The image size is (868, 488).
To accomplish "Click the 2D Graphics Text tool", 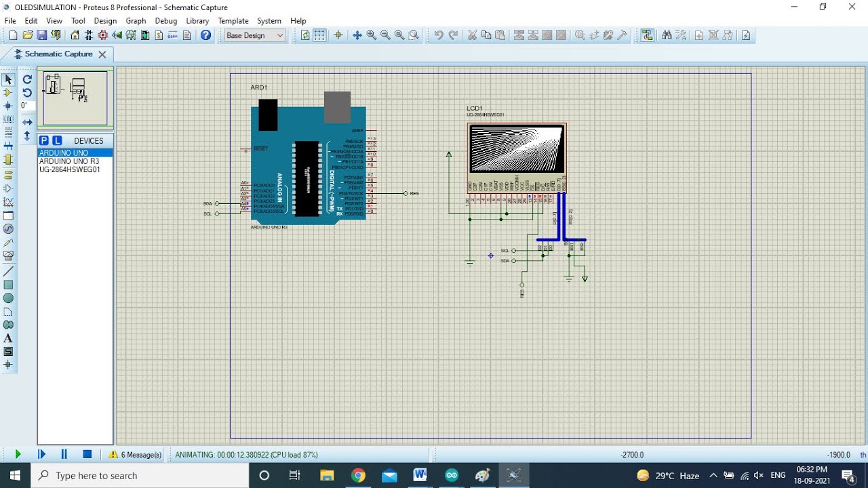I will click(x=8, y=338).
